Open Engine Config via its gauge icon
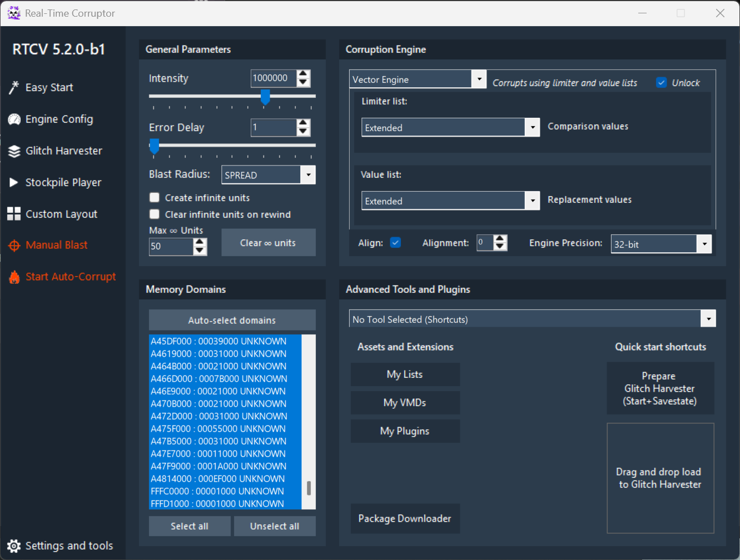The image size is (740, 560). coord(14,119)
